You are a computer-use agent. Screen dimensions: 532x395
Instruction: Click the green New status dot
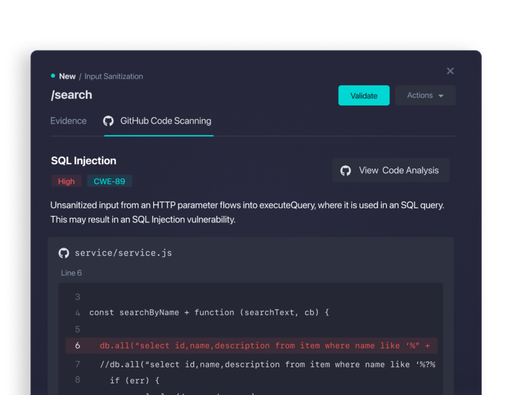coord(53,76)
